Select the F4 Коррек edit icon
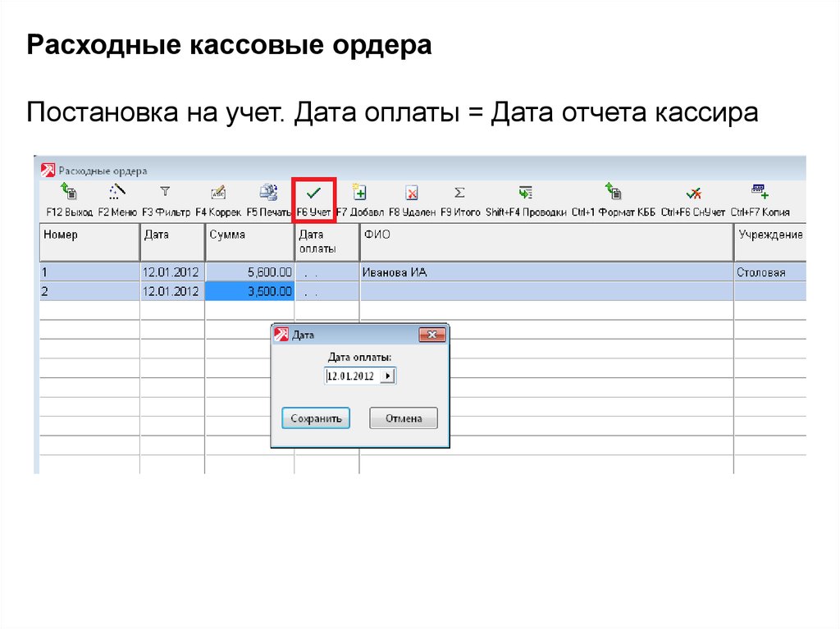 click(217, 194)
